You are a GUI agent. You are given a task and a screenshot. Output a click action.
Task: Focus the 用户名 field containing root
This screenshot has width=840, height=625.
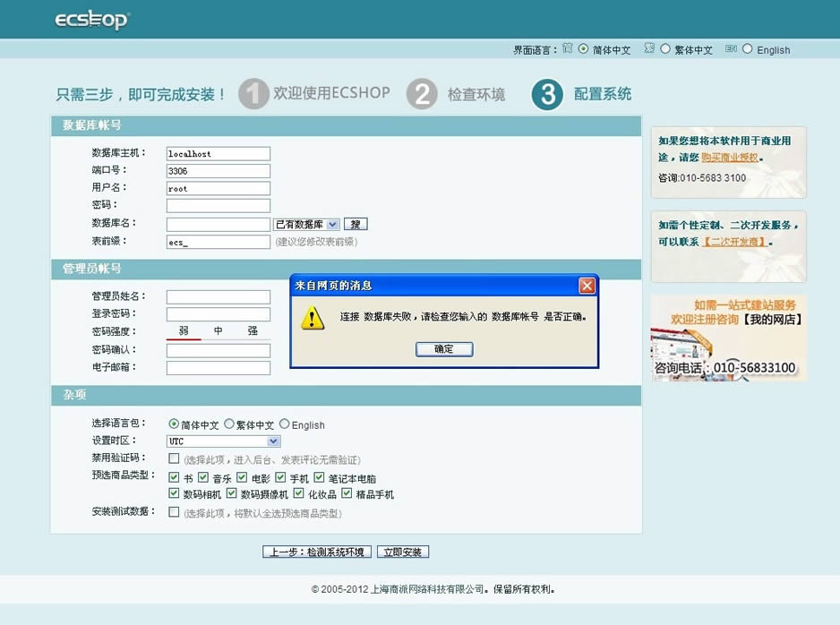218,189
